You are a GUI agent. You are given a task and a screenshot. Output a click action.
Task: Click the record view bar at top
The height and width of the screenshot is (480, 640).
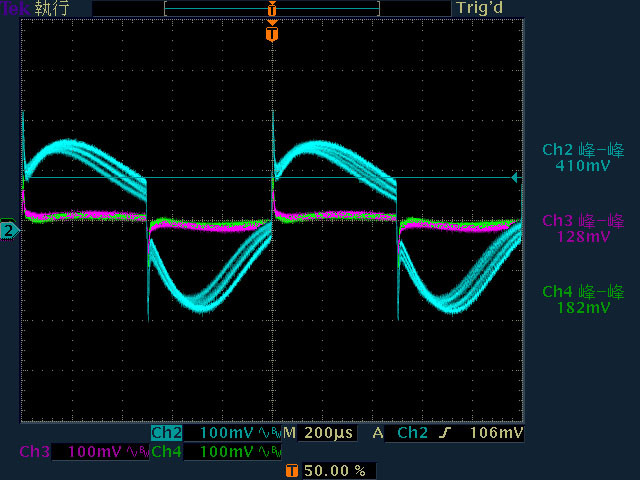(x=272, y=8)
